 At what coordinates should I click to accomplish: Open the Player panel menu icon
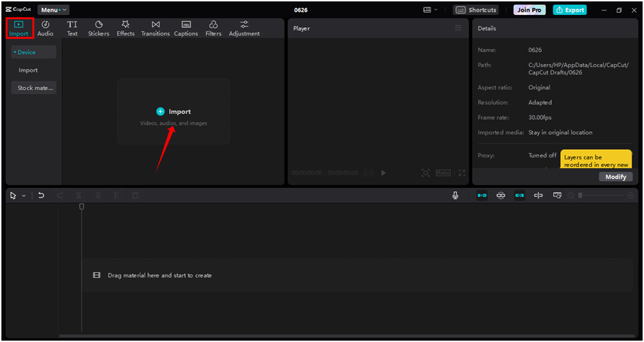[458, 28]
